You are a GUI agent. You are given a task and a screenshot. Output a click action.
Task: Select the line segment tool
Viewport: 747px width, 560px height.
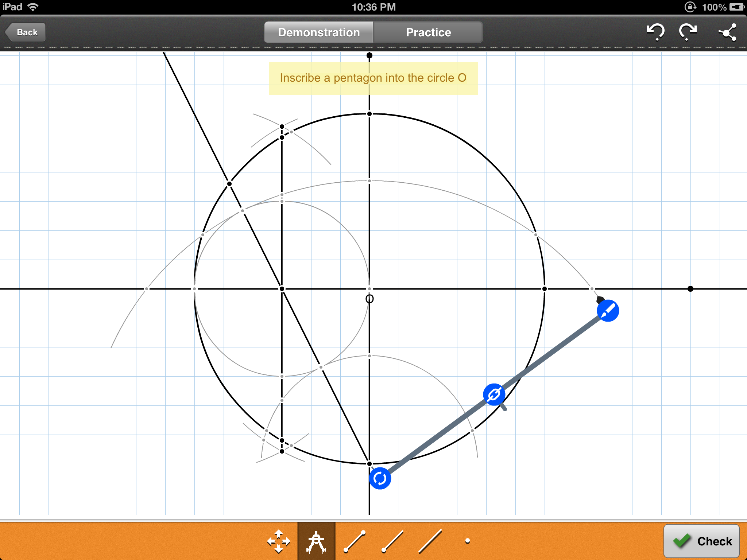pos(355,541)
